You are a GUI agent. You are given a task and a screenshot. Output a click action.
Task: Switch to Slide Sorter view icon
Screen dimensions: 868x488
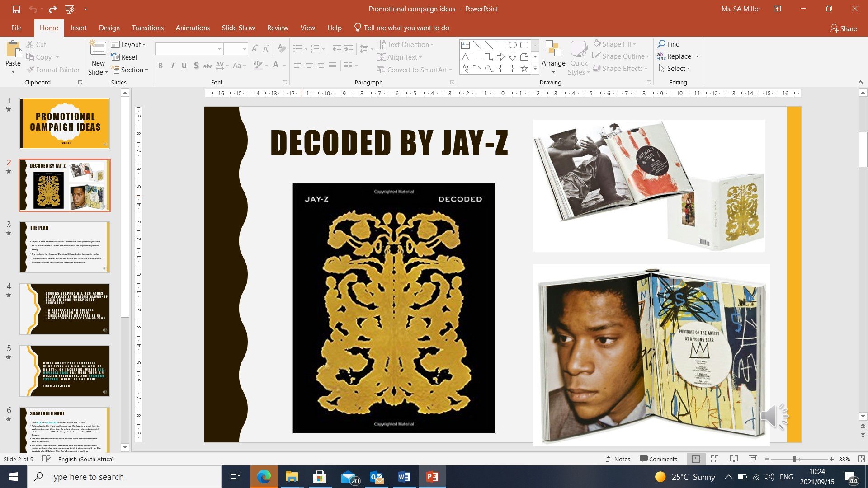pos(715,459)
